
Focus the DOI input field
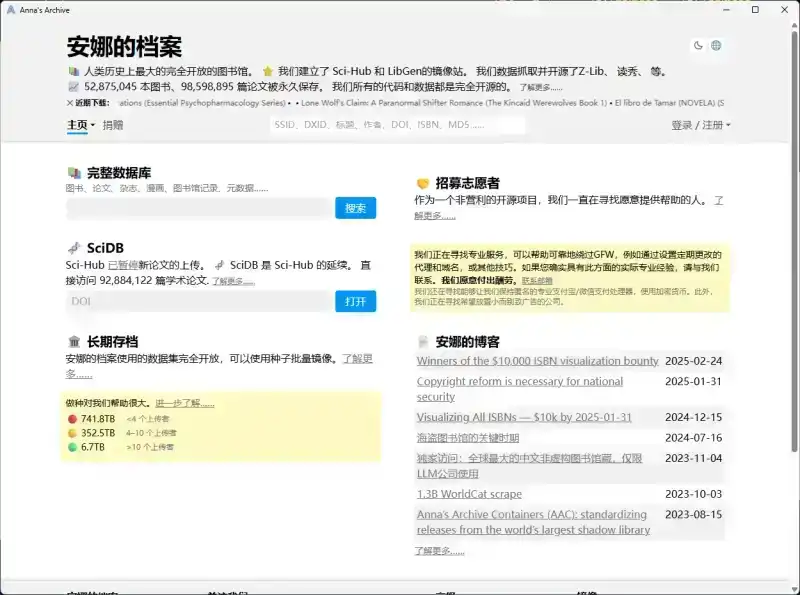(200, 301)
